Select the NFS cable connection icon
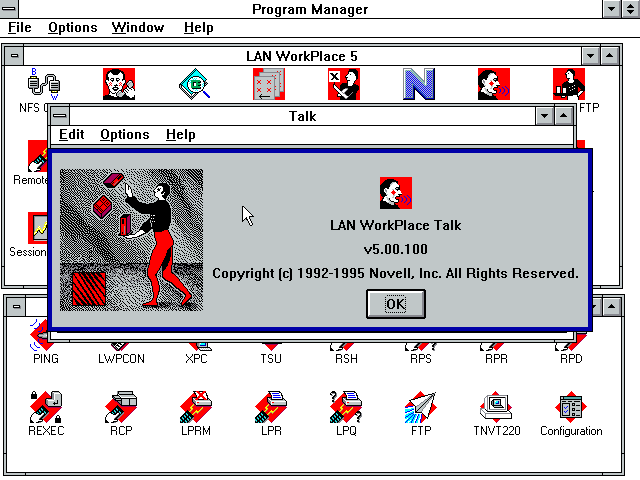The height and width of the screenshot is (480, 640). click(x=44, y=84)
